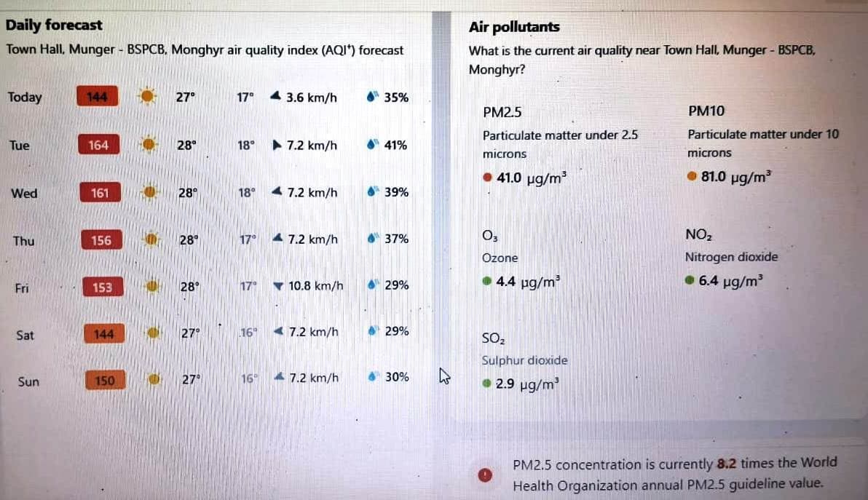Click the Air pollutants heading
The width and height of the screenshot is (868, 500).
(x=514, y=27)
